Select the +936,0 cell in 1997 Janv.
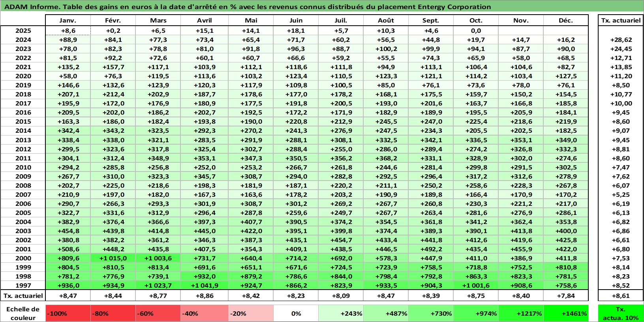The image size is (644, 322). click(x=68, y=285)
